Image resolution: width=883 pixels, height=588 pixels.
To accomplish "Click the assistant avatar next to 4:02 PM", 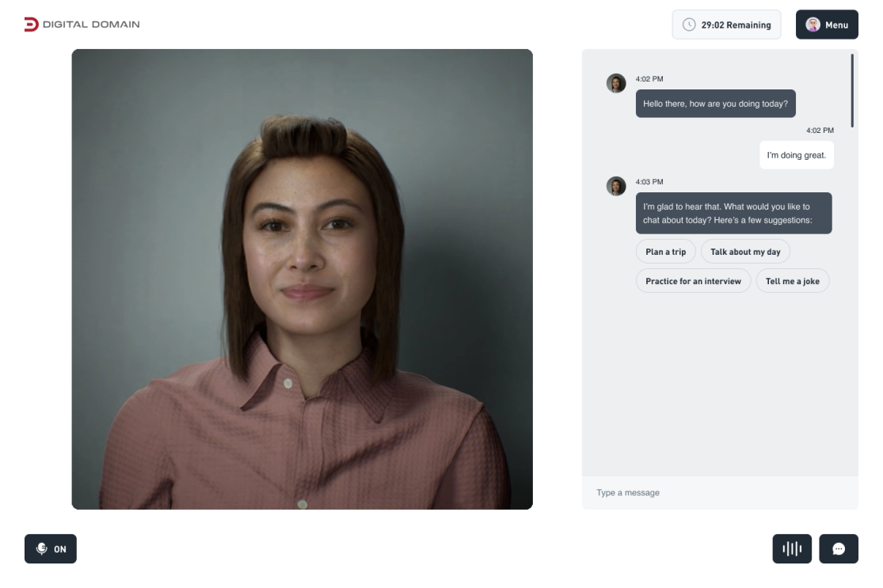I will pyautogui.click(x=616, y=83).
